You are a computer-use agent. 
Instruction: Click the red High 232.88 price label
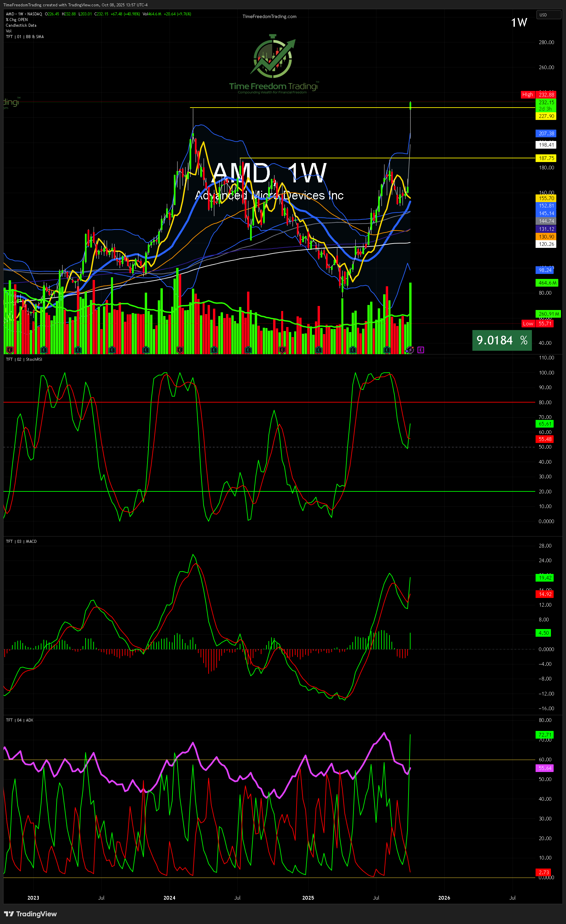[538, 95]
